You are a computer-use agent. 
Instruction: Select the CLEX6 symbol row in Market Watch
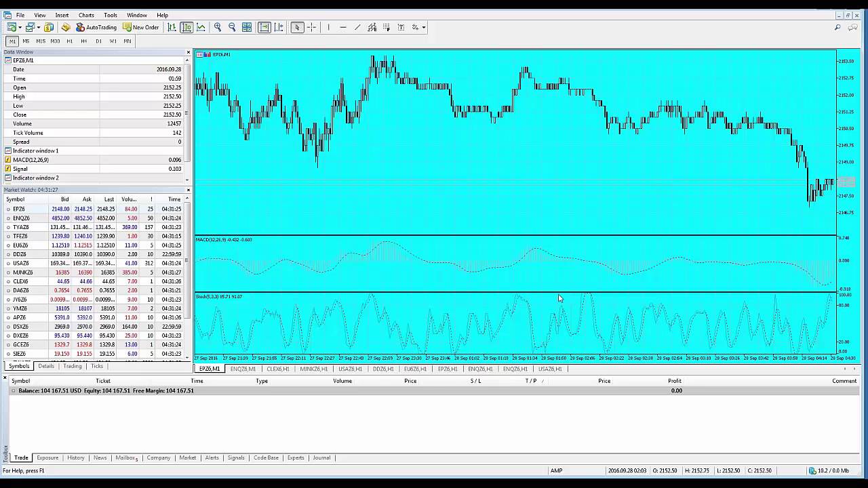(94, 281)
